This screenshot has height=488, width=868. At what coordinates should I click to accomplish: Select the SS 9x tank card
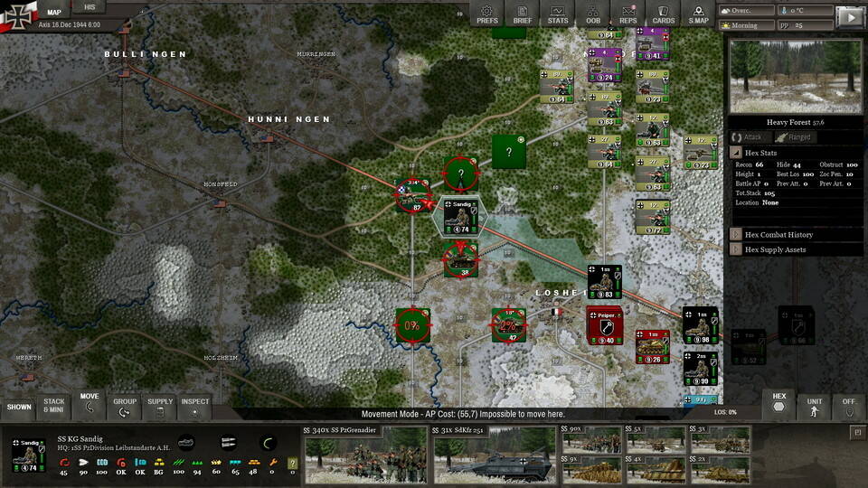tap(590, 470)
